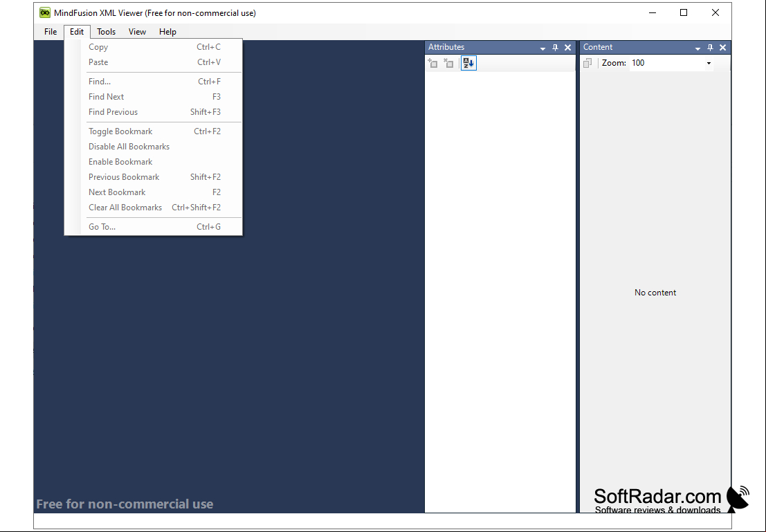Minimize the XML Viewer window
This screenshot has height=532, width=766.
click(653, 12)
